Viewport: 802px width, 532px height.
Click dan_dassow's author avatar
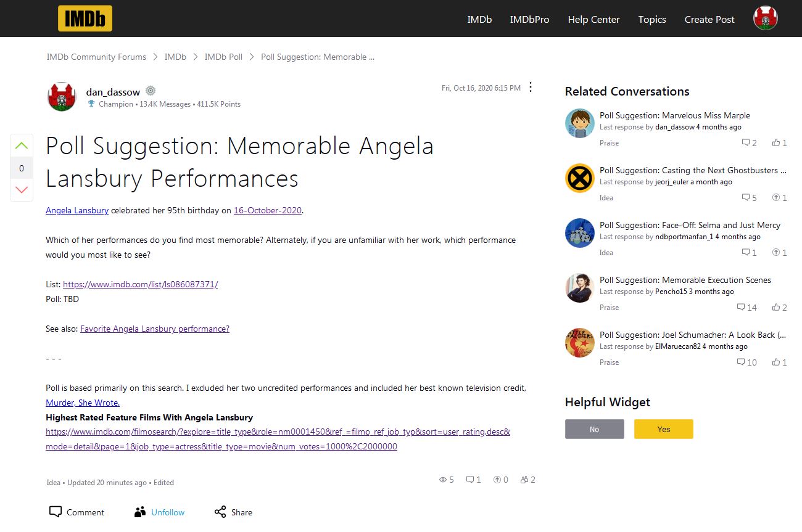tap(61, 97)
